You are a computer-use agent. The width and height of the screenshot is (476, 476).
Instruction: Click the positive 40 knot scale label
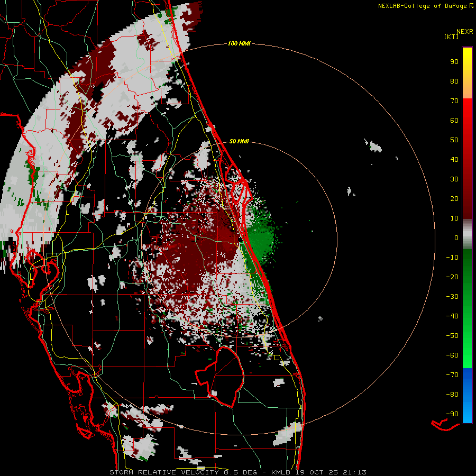[454, 160]
